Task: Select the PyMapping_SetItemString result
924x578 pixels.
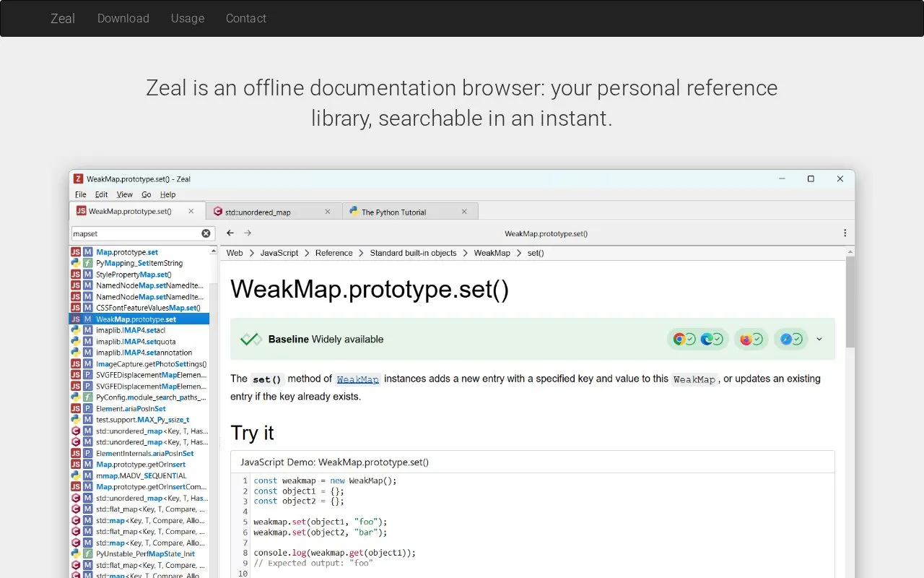Action: click(x=139, y=263)
